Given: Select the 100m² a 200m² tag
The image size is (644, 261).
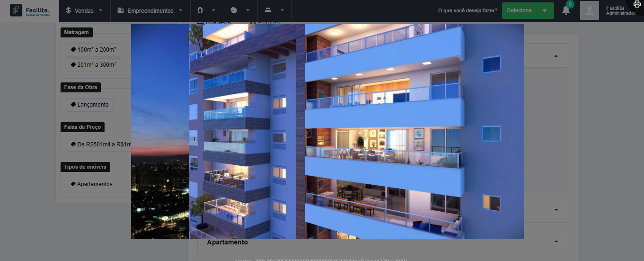Looking at the screenshot, I should pos(93,50).
